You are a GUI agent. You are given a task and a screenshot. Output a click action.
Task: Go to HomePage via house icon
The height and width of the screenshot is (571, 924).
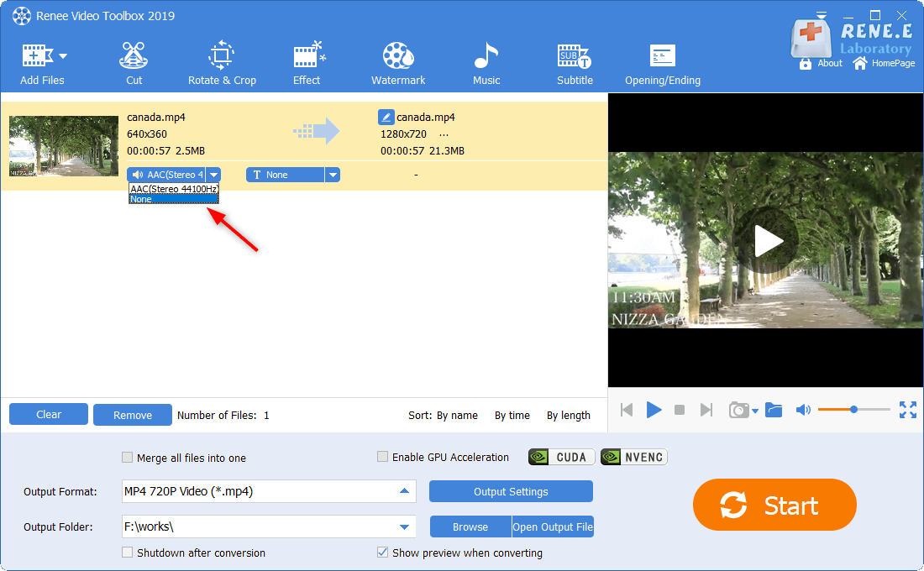[x=860, y=63]
